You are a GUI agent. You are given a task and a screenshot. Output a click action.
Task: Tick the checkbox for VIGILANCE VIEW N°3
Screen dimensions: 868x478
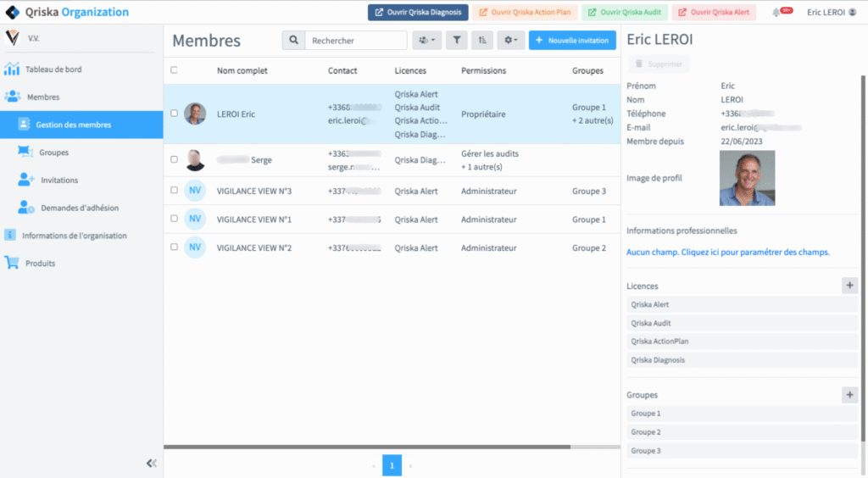pos(174,190)
